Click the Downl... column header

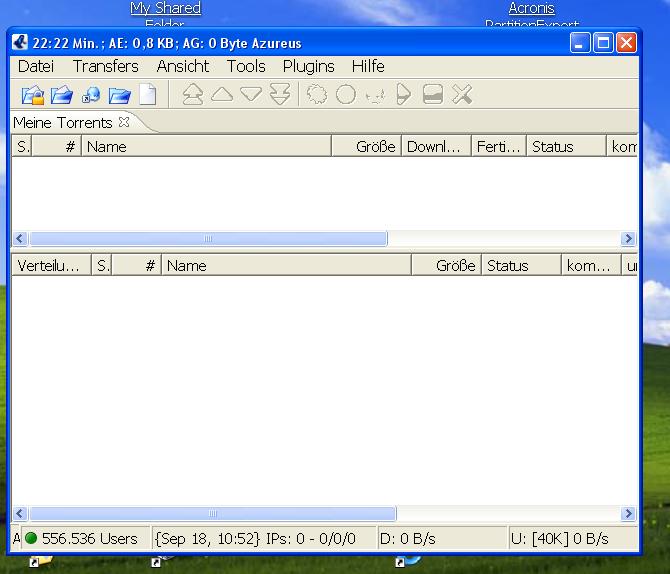(x=436, y=147)
